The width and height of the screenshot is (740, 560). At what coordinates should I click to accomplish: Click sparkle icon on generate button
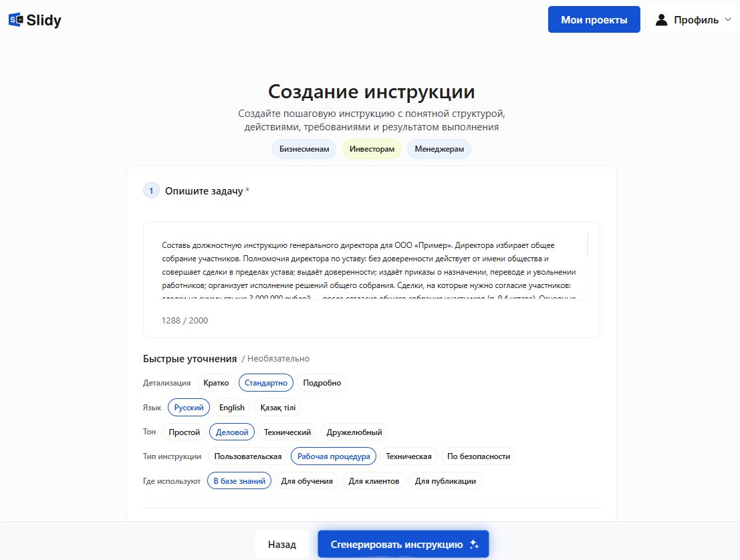(475, 545)
